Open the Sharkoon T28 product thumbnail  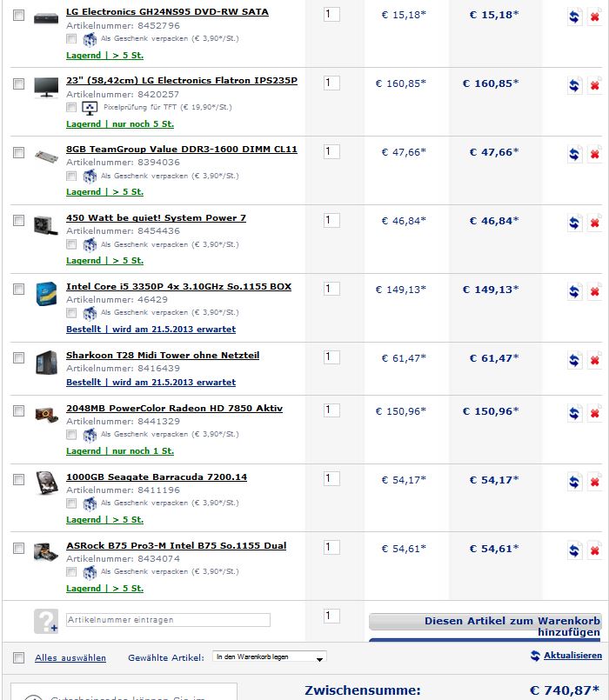(x=46, y=362)
